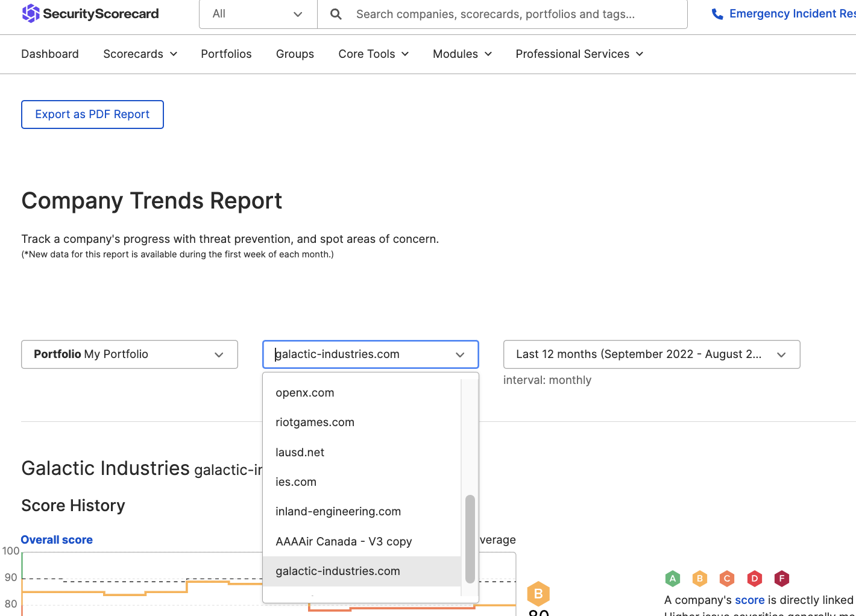Expand the Professional Services menu
856x616 pixels.
(x=579, y=54)
